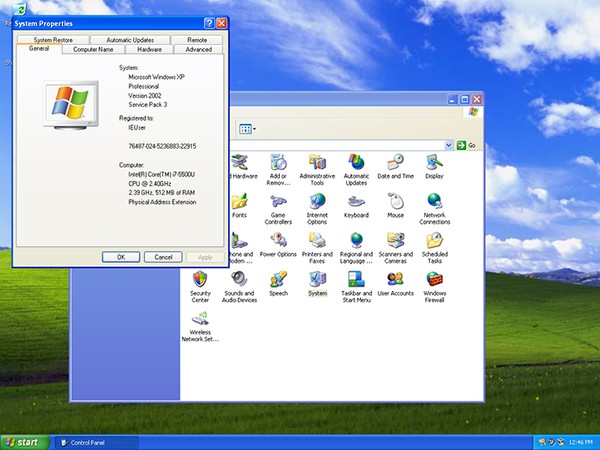600x450 pixels.
Task: Click the Windows XP logo monitor image
Action: [x=71, y=104]
